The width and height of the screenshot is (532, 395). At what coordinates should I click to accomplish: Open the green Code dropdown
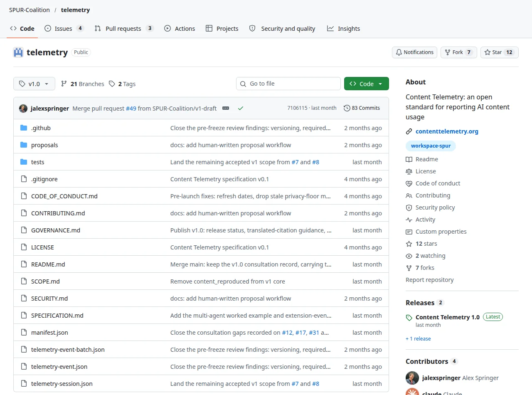367,84
